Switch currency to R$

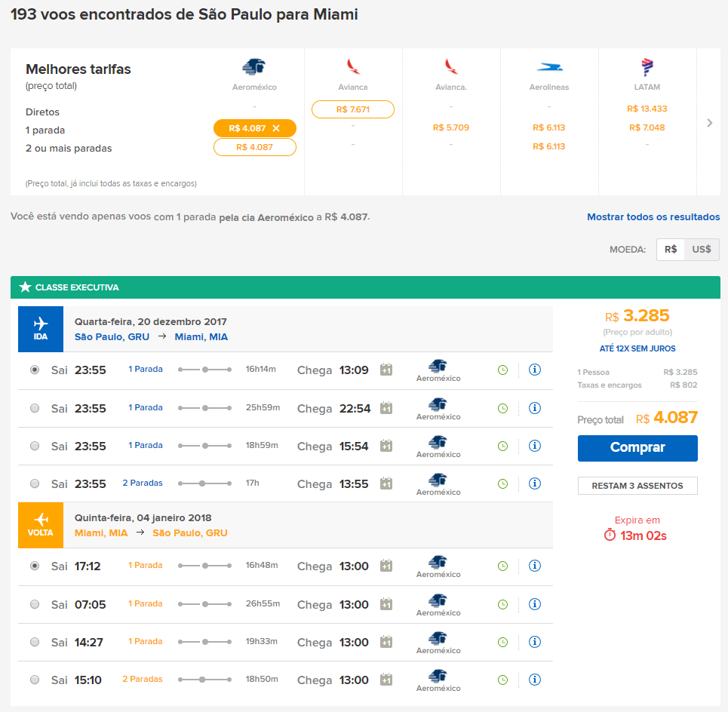click(x=671, y=250)
